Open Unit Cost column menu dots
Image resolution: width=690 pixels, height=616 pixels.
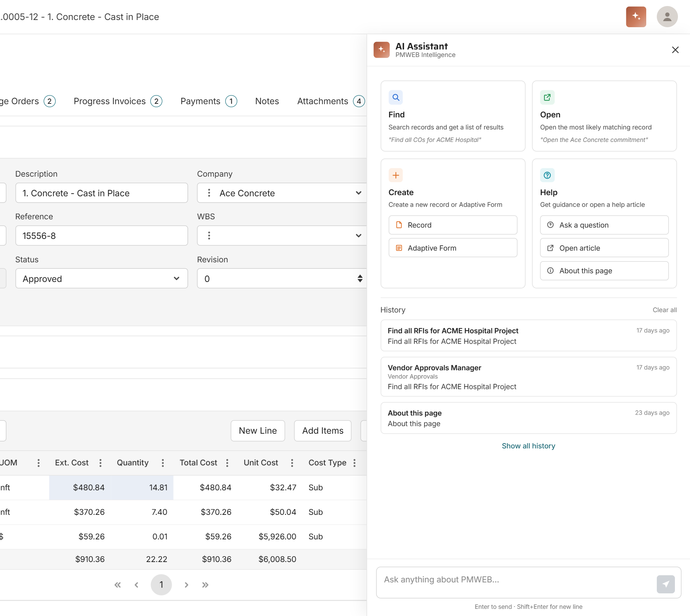(x=292, y=463)
